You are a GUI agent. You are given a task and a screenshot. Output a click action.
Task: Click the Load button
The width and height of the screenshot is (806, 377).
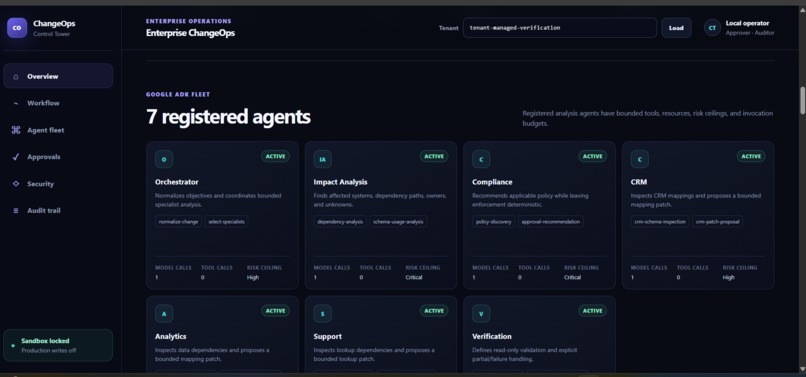(676, 28)
